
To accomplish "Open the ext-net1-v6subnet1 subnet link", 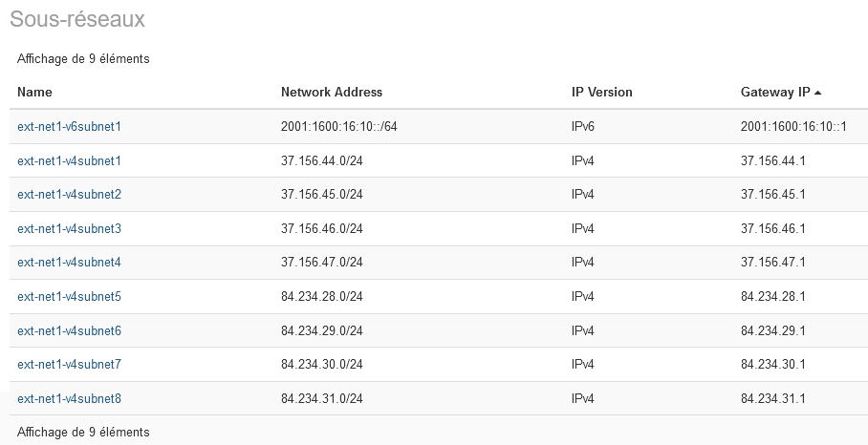I will point(69,126).
